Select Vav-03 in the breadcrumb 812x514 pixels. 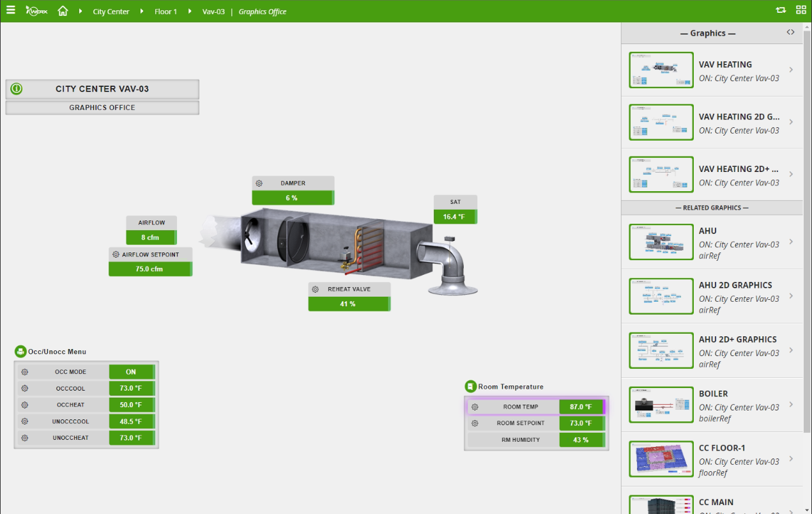(x=213, y=12)
